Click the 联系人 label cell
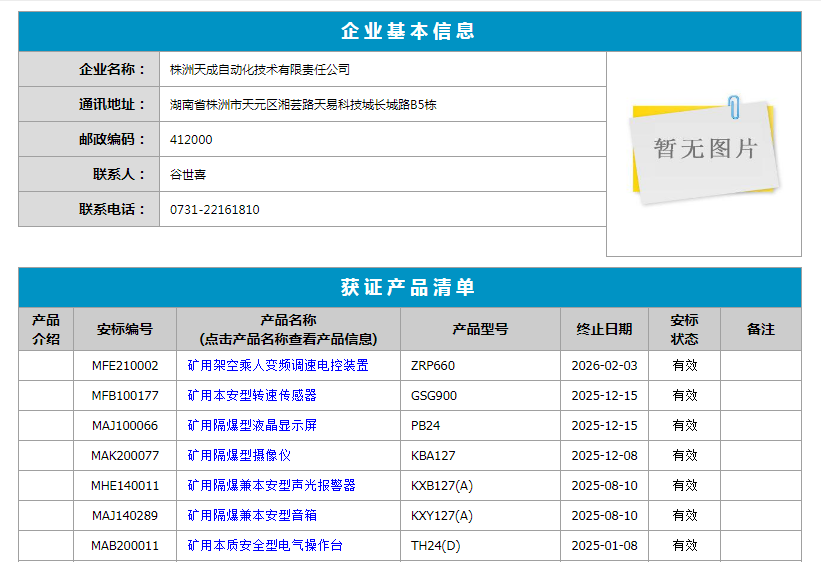This screenshot has width=821, height=562. click(x=89, y=174)
